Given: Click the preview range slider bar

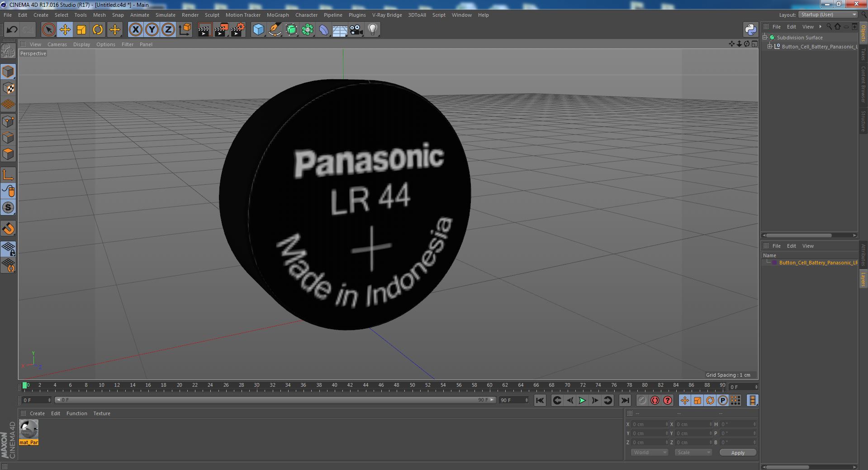Looking at the screenshot, I should pos(275,400).
